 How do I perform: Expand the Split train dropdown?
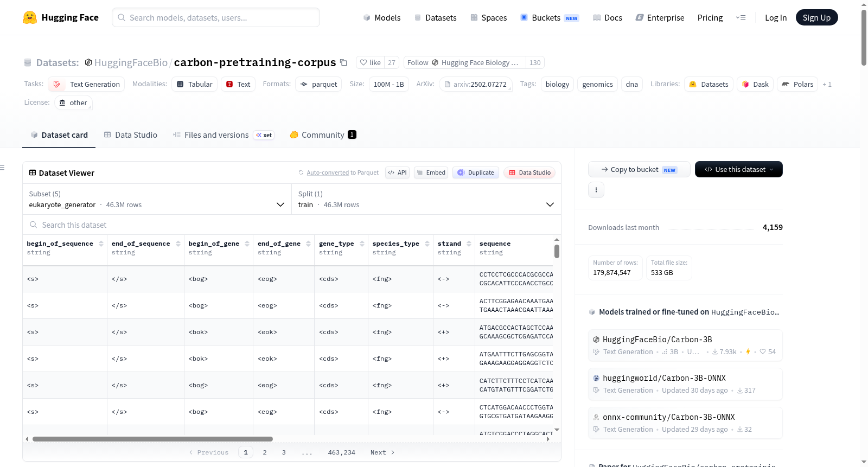click(426, 199)
